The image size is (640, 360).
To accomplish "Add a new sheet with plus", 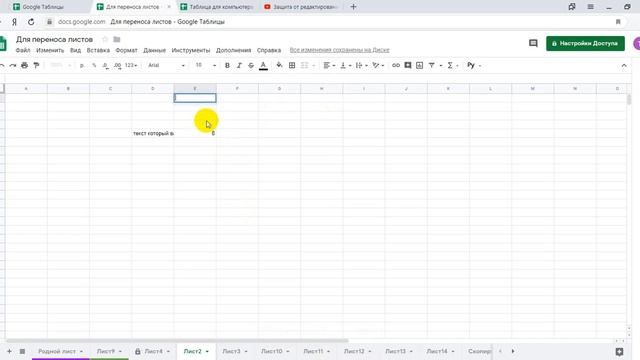I will tap(9, 351).
